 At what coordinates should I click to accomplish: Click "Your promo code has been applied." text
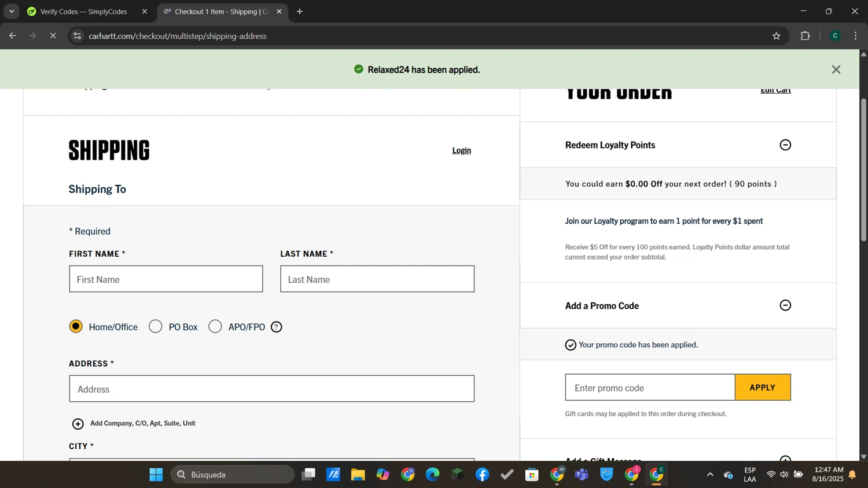pos(638,345)
